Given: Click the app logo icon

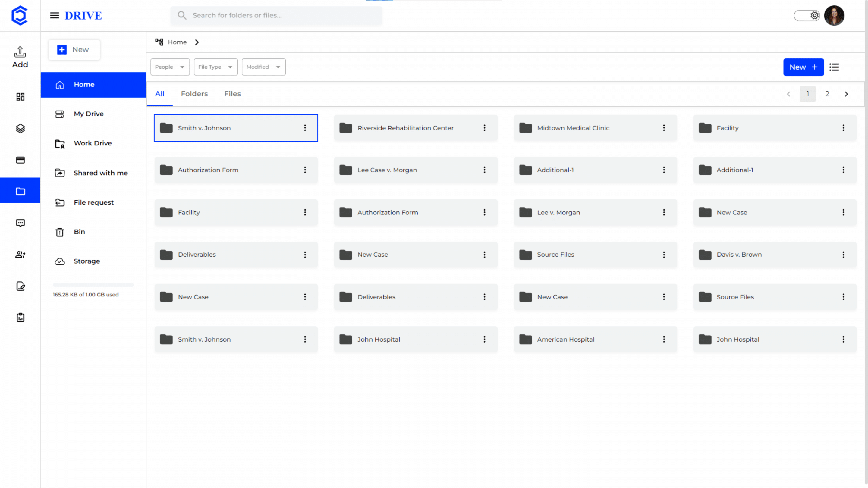Looking at the screenshot, I should pos(20,15).
